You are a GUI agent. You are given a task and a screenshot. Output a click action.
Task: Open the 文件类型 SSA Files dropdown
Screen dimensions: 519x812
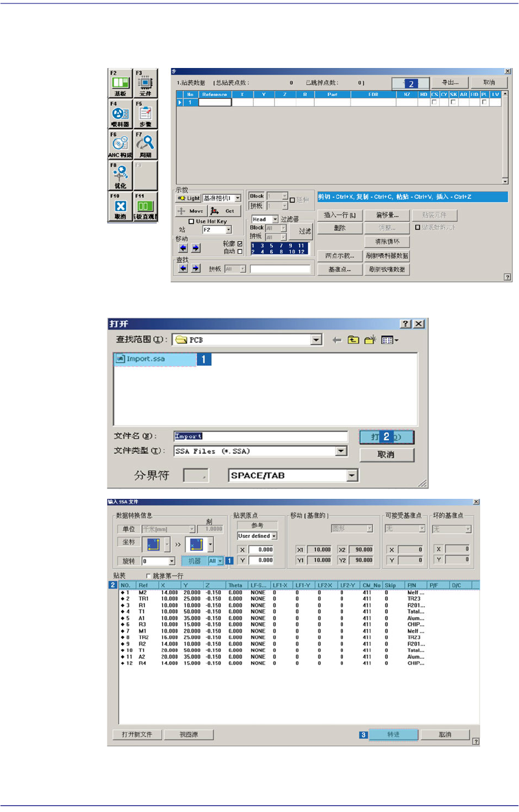pyautogui.click(x=341, y=451)
